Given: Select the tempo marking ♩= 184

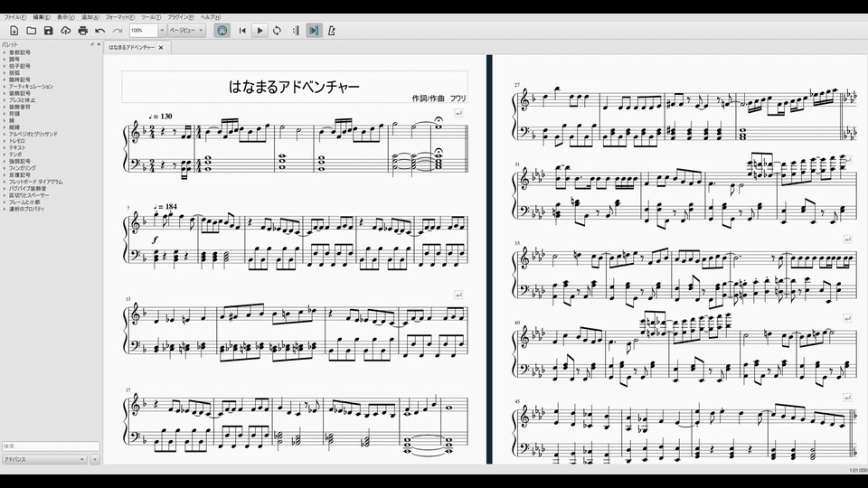Looking at the screenshot, I should (x=165, y=207).
